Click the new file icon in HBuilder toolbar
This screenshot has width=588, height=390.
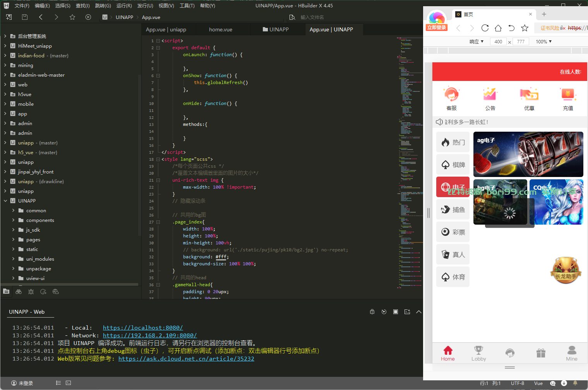tap(9, 17)
